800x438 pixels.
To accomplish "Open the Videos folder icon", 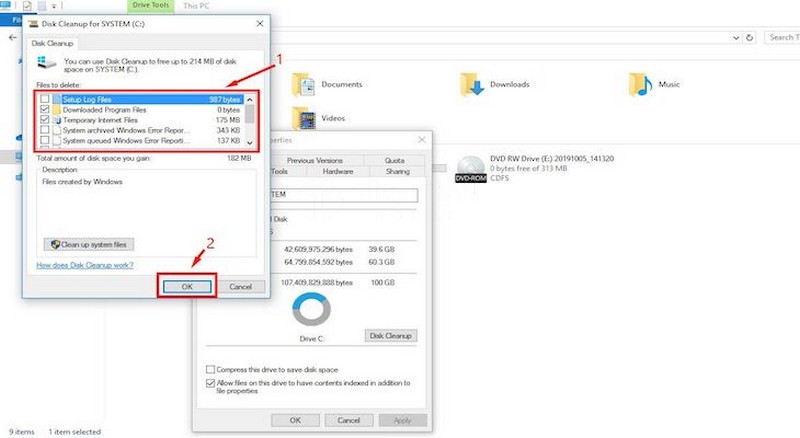I will pos(304,118).
